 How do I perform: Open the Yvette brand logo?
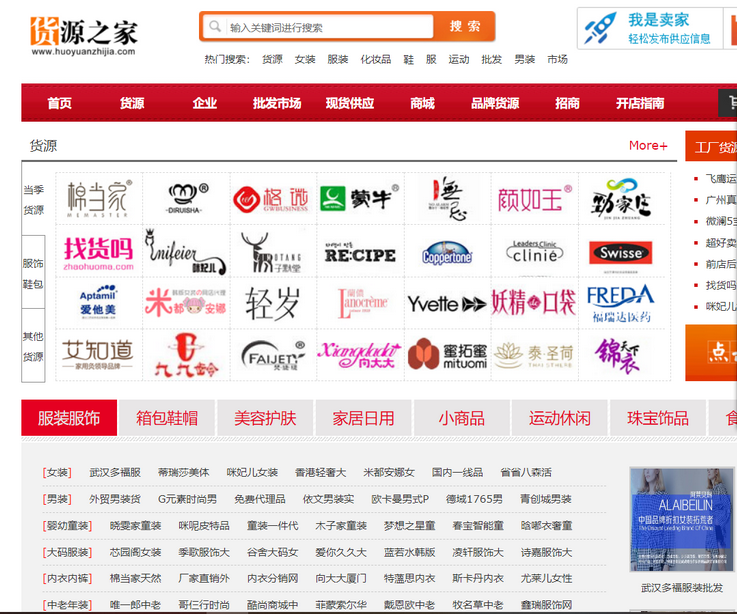(447, 303)
